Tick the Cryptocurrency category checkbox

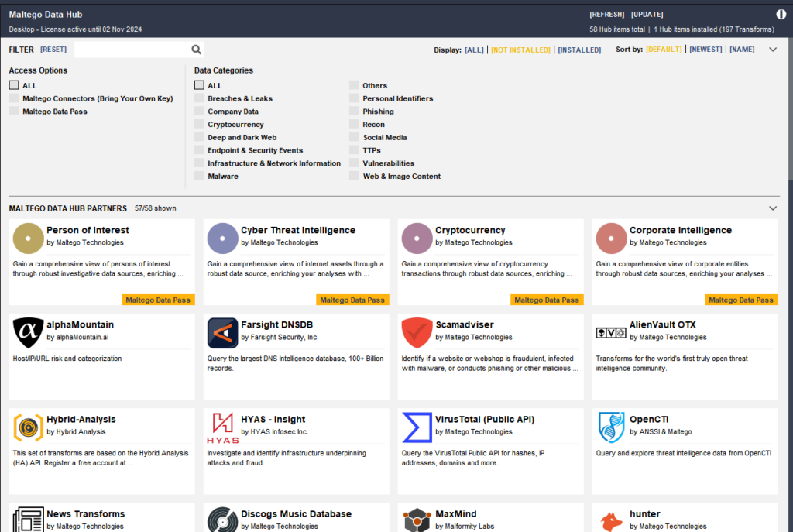(199, 124)
